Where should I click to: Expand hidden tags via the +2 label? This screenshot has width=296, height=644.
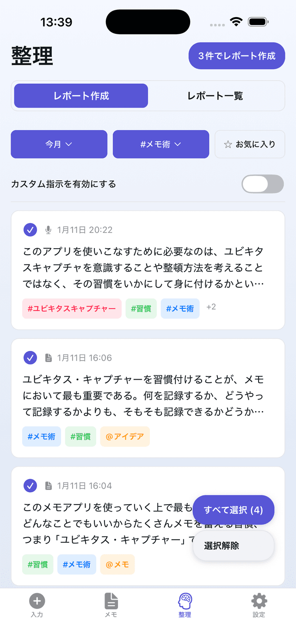(x=211, y=307)
